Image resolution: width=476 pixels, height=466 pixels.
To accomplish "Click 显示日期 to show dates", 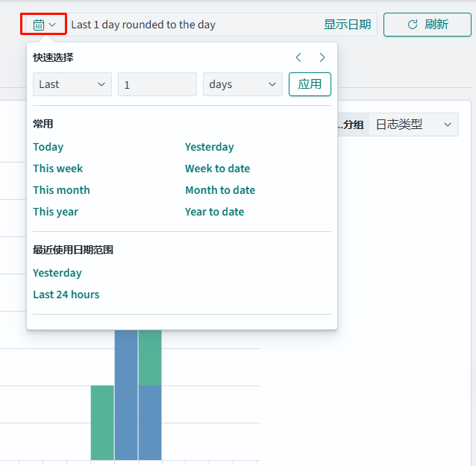I will pos(347,25).
